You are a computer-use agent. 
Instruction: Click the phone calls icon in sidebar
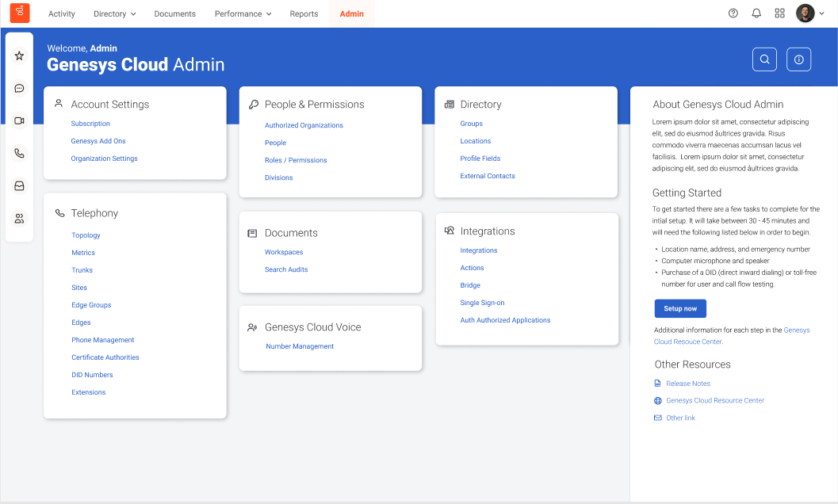19,153
